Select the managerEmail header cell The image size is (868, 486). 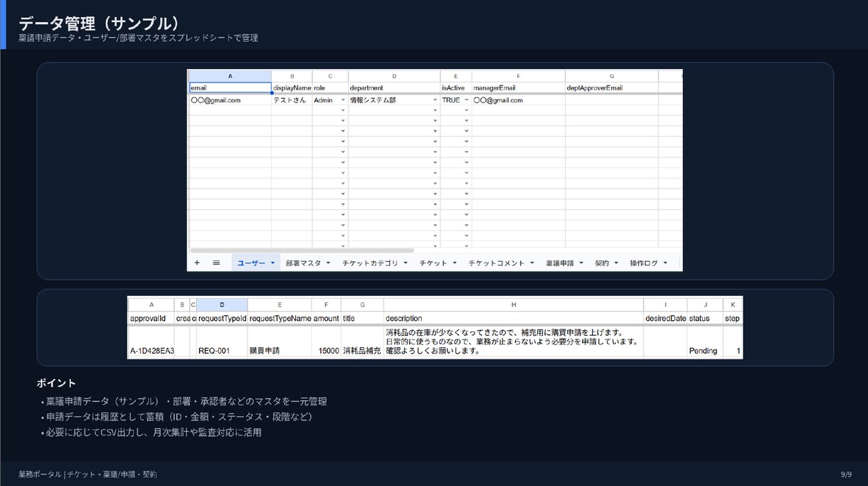point(519,88)
